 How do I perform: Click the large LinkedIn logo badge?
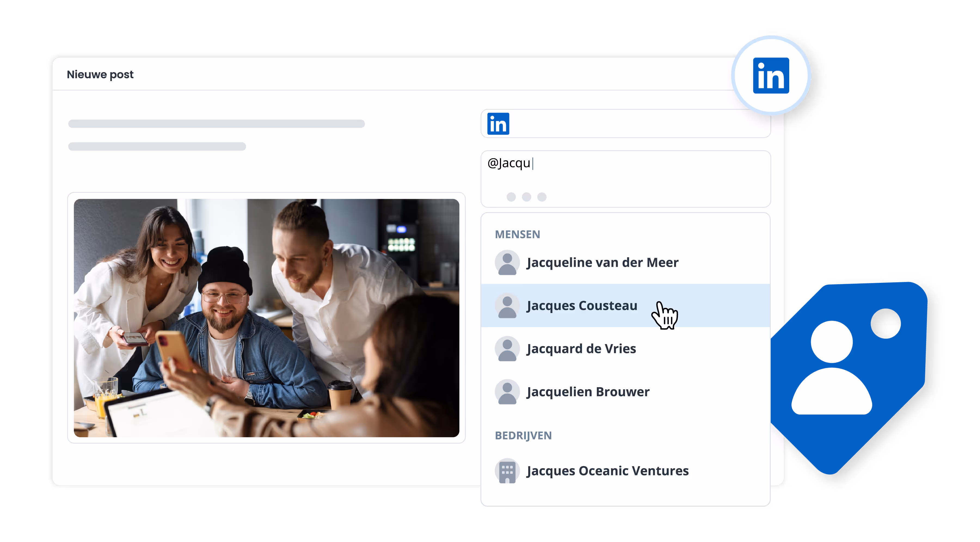tap(771, 76)
